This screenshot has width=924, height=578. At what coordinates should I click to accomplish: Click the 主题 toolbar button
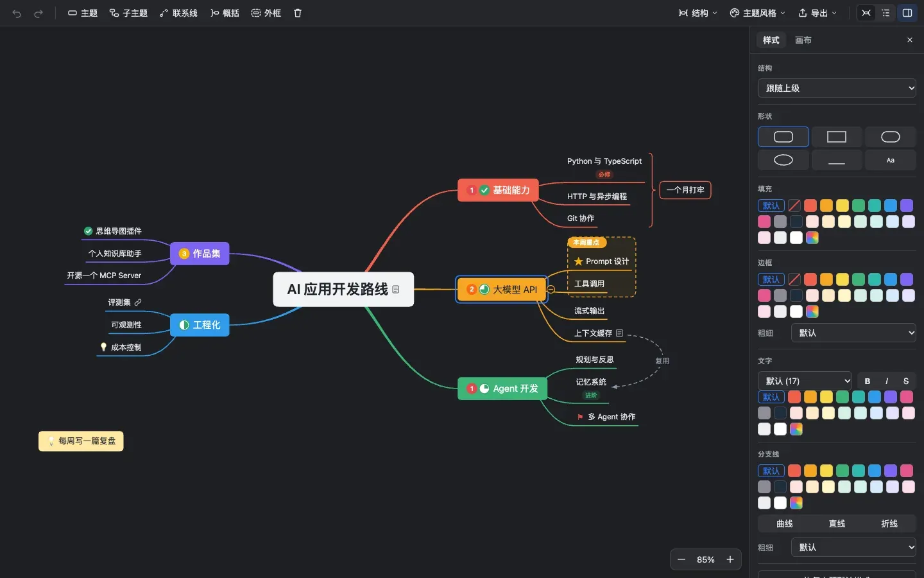click(83, 13)
